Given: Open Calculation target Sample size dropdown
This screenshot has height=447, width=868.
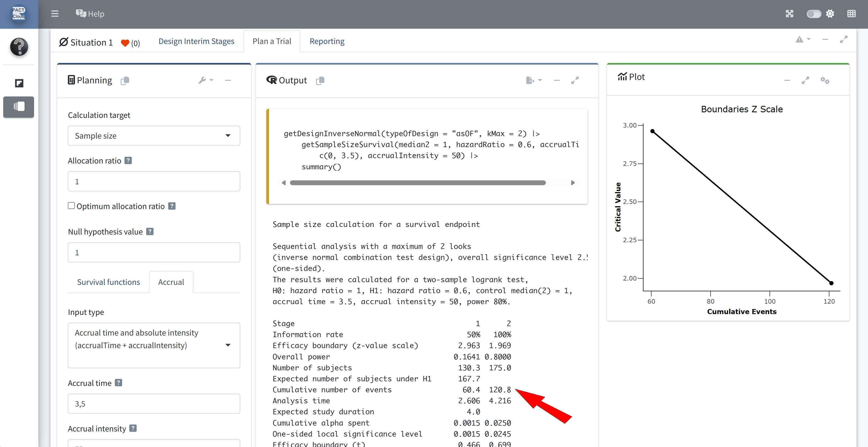Looking at the screenshot, I should 154,136.
